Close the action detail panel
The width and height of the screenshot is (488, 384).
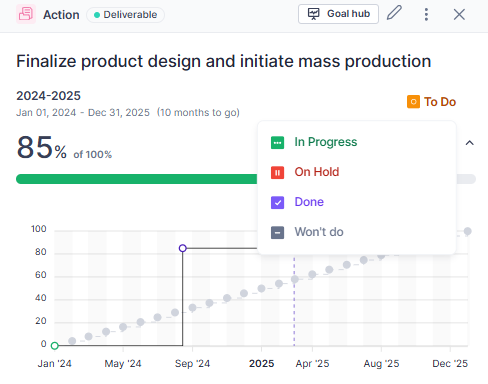coord(459,14)
